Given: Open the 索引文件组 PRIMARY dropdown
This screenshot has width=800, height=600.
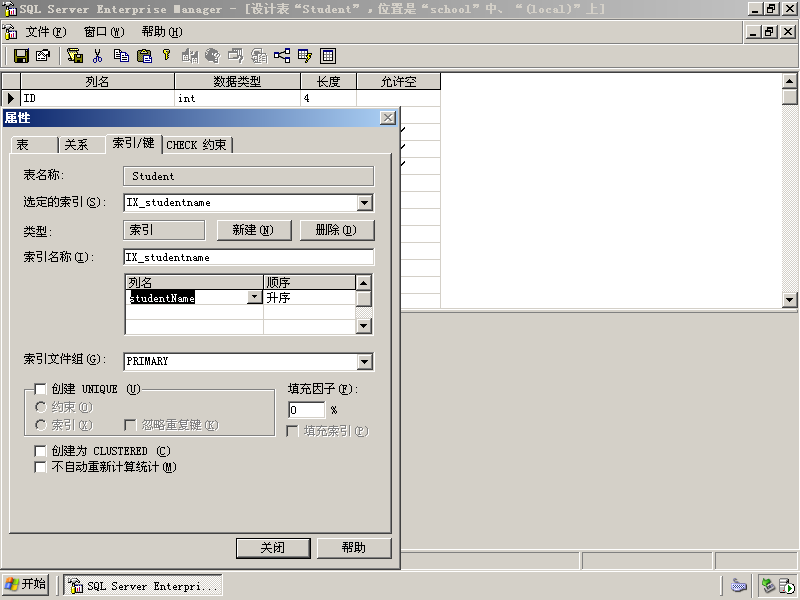Looking at the screenshot, I should click(x=364, y=362).
